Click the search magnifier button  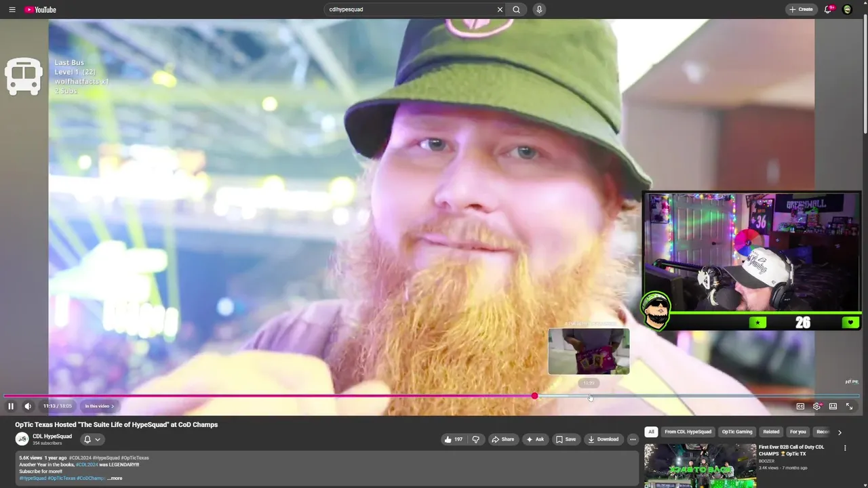(517, 9)
